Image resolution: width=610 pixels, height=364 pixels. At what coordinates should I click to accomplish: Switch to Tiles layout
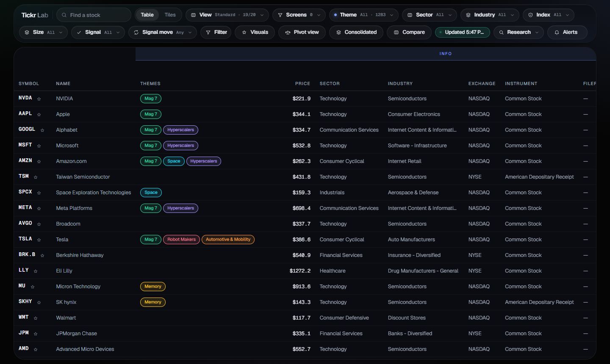(170, 15)
